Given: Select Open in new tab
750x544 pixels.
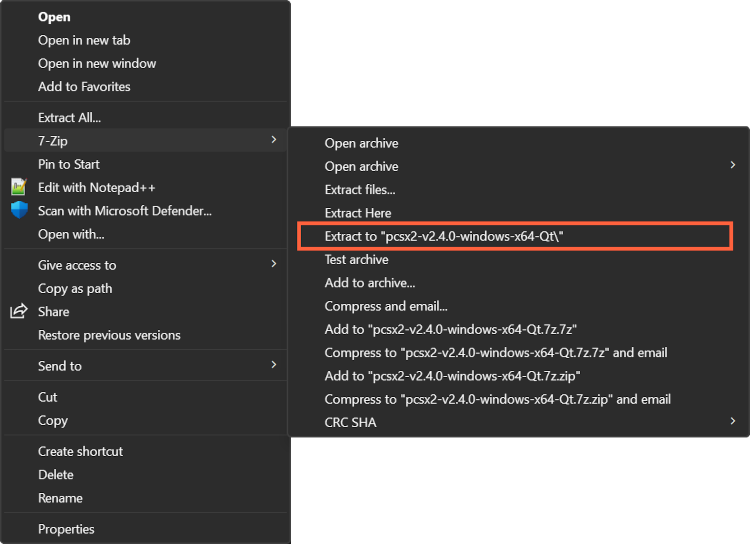Looking at the screenshot, I should click(x=145, y=40).
